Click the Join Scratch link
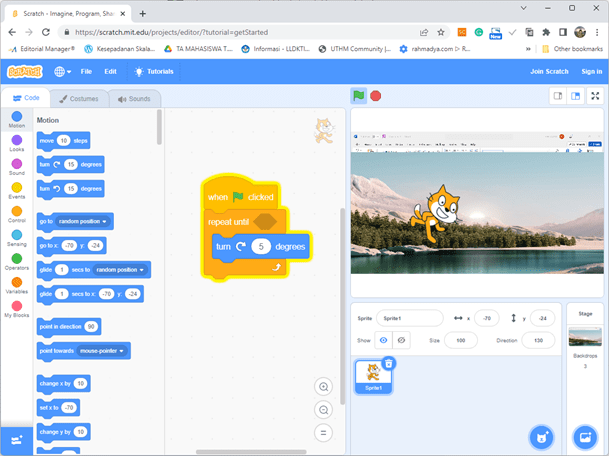Screen dimensions: 609x456 550,72
